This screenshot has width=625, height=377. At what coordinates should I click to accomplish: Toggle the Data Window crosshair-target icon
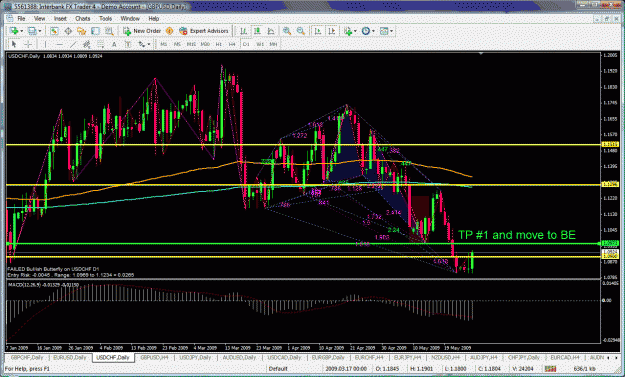68,31
